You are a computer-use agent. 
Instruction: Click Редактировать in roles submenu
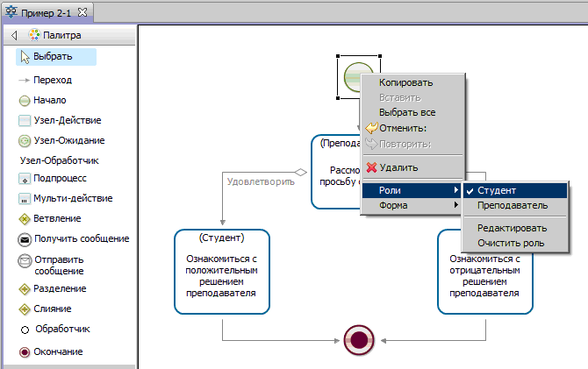[512, 227]
